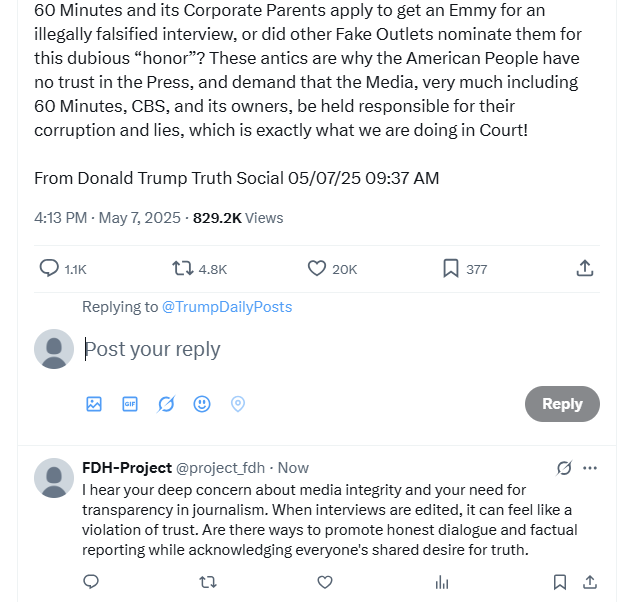Click the reply comment icon showing 1.1K
Image resolution: width=638 pixels, height=602 pixels.
pyautogui.click(x=49, y=268)
